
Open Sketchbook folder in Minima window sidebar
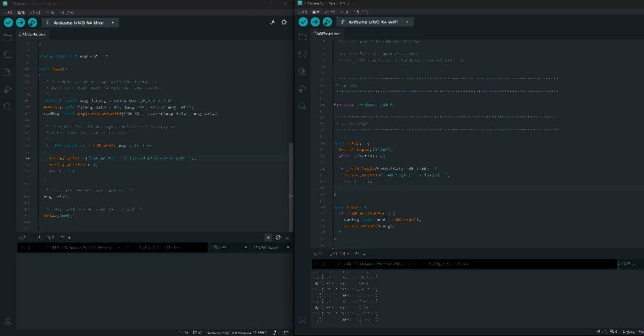coord(8,38)
